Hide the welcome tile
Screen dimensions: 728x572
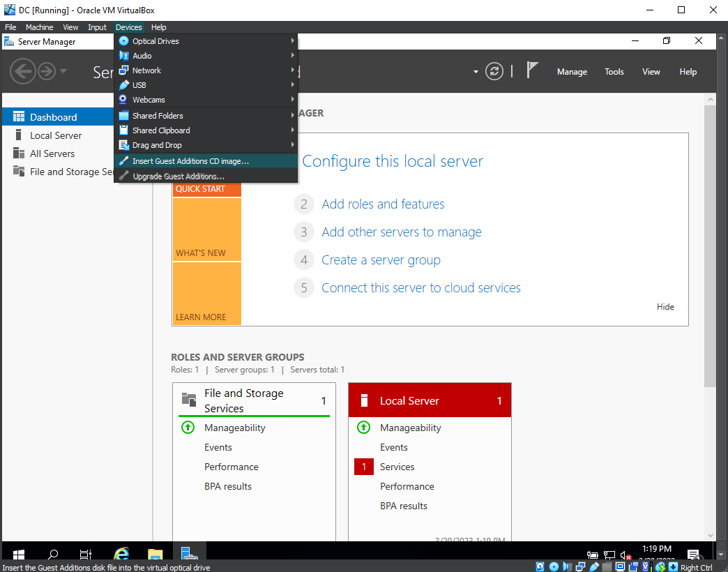click(665, 307)
